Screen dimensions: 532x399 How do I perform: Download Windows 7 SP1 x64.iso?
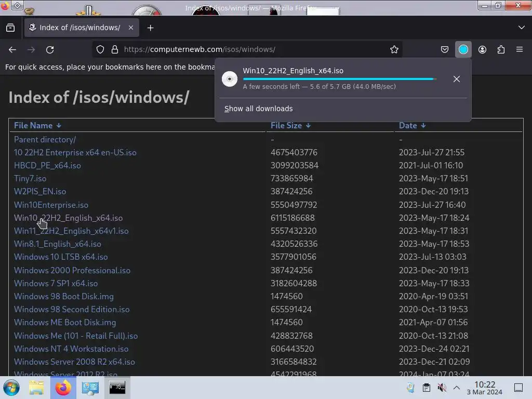[x=56, y=283]
